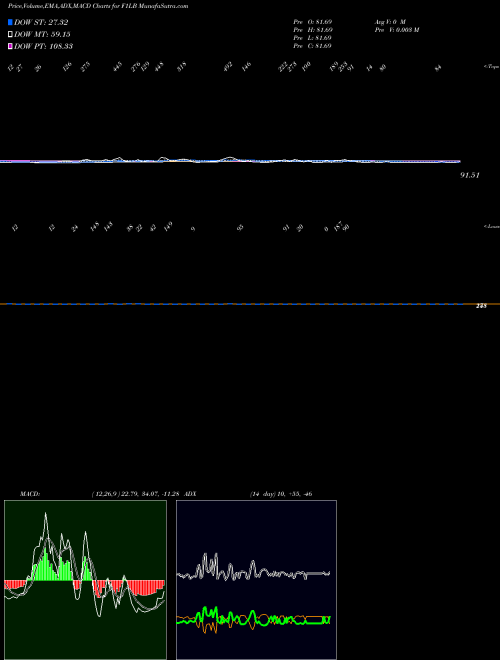Click the Avg V: 0 M value
The height and width of the screenshot is (660, 500).
tap(390, 21)
